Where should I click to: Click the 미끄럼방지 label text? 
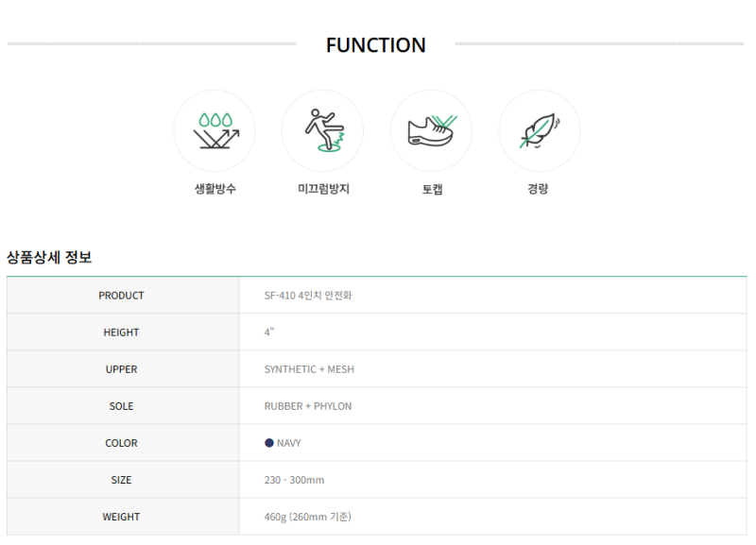click(x=323, y=189)
